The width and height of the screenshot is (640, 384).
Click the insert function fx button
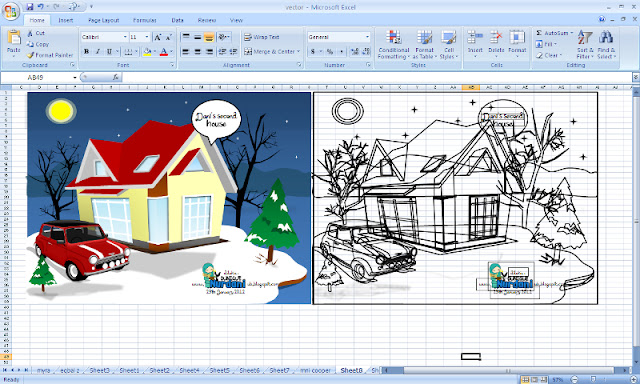(x=116, y=77)
